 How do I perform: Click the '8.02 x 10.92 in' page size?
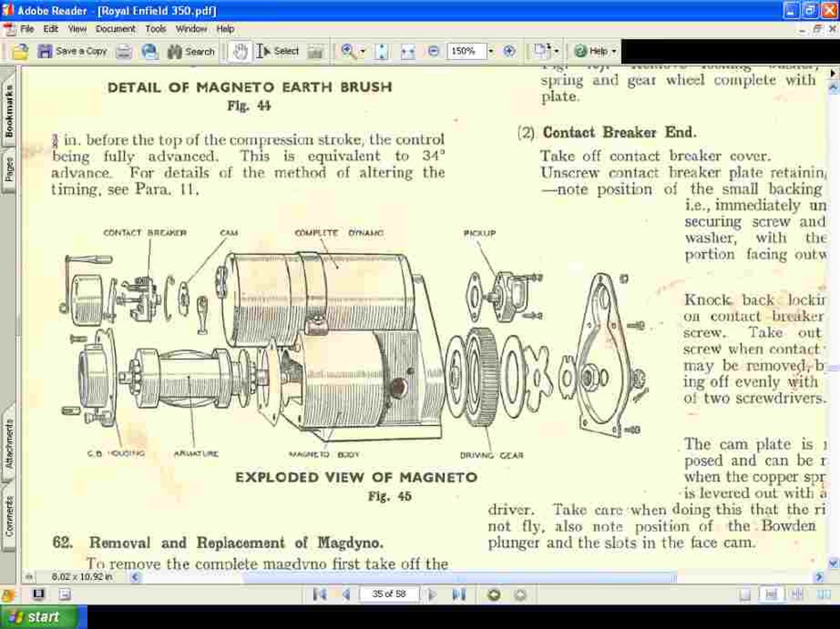[x=82, y=577]
